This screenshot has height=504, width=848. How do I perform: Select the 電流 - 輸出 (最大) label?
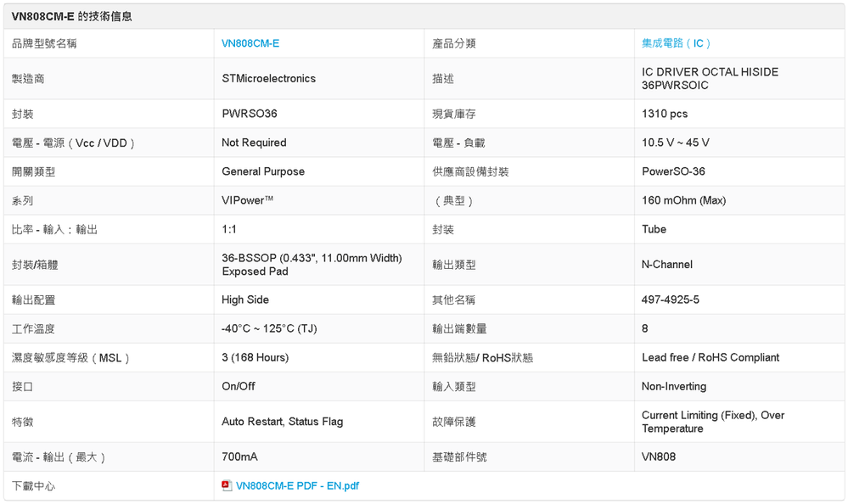tap(59, 457)
